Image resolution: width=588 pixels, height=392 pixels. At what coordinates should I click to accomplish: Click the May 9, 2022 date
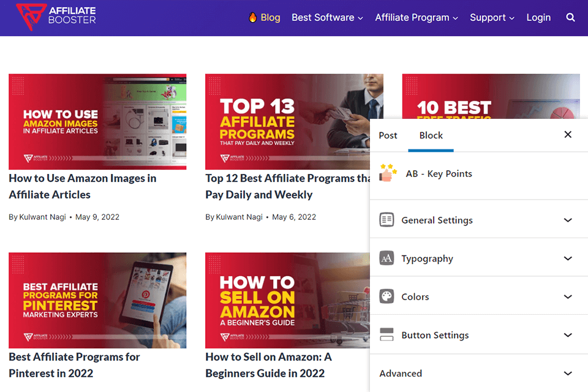click(x=97, y=217)
